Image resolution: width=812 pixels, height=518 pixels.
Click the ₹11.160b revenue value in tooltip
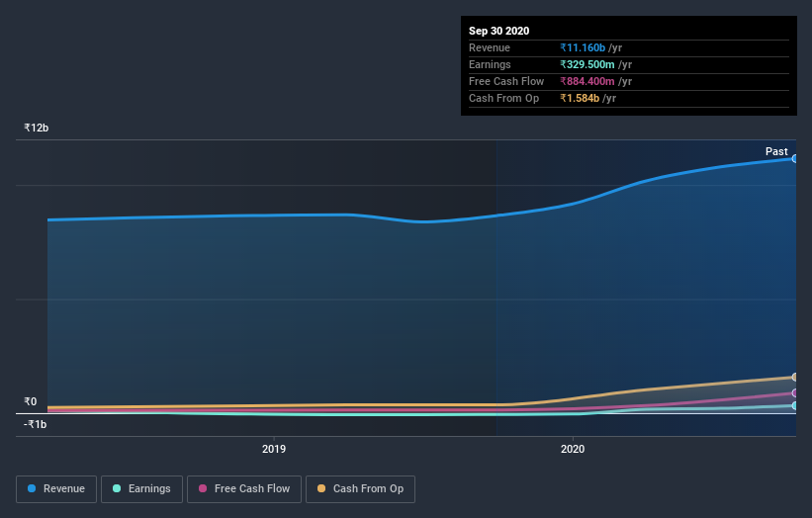583,47
